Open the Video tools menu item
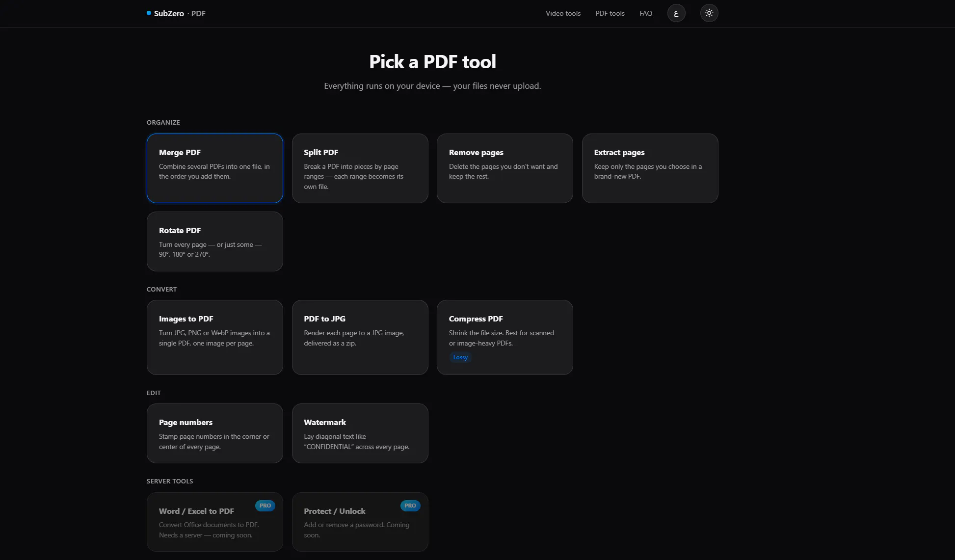This screenshot has width=955, height=560. pos(563,13)
